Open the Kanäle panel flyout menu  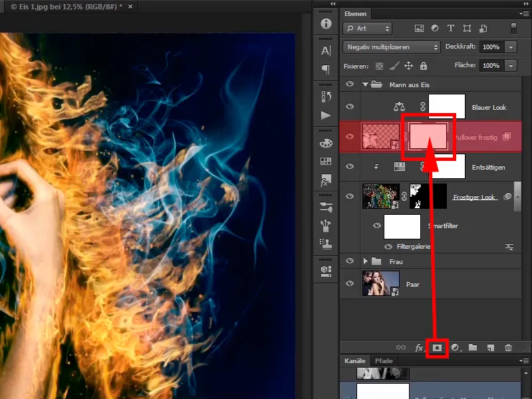(524, 360)
